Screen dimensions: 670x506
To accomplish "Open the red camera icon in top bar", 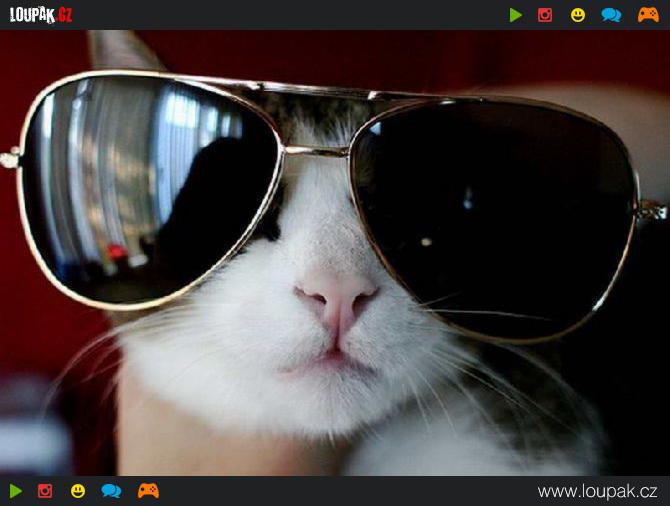I will pos(545,15).
